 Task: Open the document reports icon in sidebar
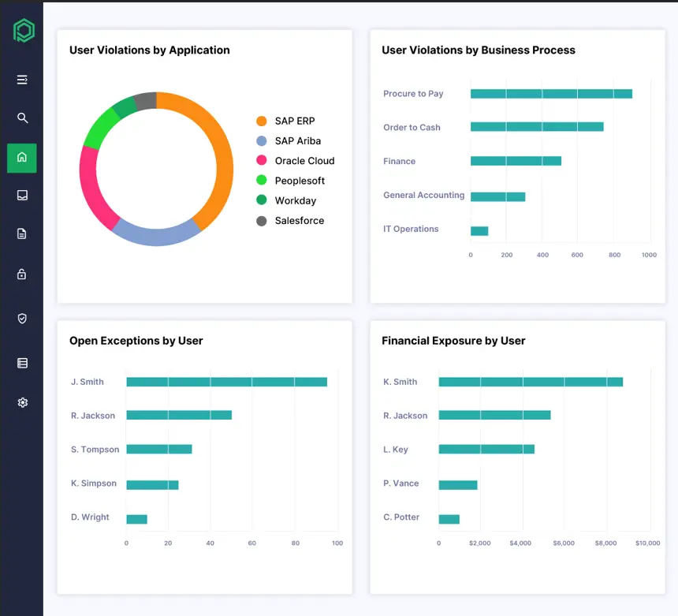pyautogui.click(x=22, y=233)
